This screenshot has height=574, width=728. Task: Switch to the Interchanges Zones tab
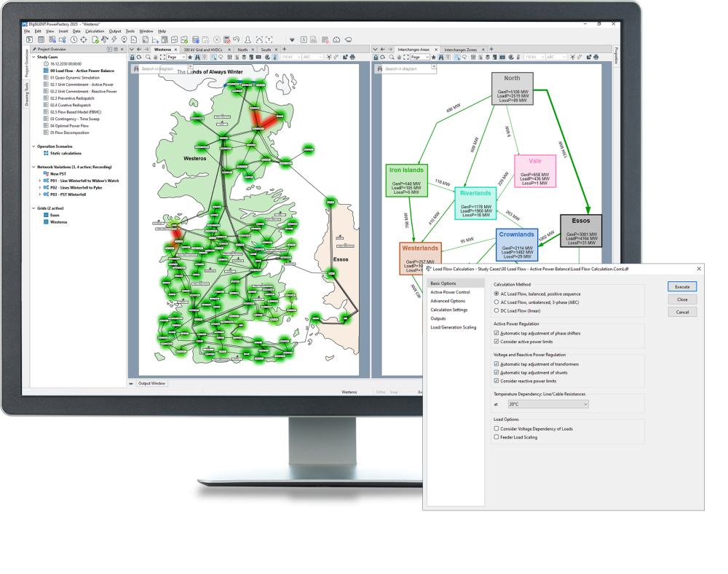(x=461, y=50)
